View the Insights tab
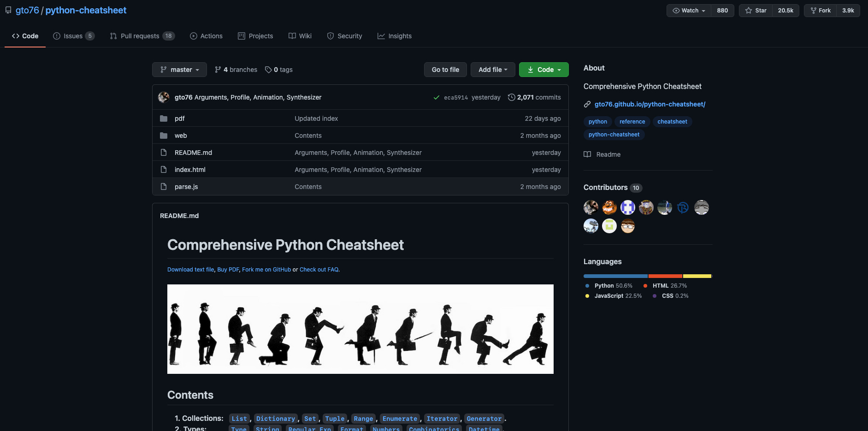868x431 pixels. pos(395,36)
